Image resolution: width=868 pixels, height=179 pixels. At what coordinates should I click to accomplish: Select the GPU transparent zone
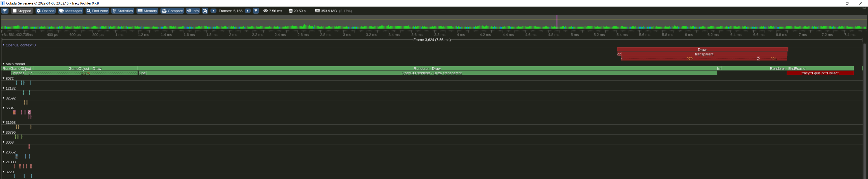(x=704, y=54)
